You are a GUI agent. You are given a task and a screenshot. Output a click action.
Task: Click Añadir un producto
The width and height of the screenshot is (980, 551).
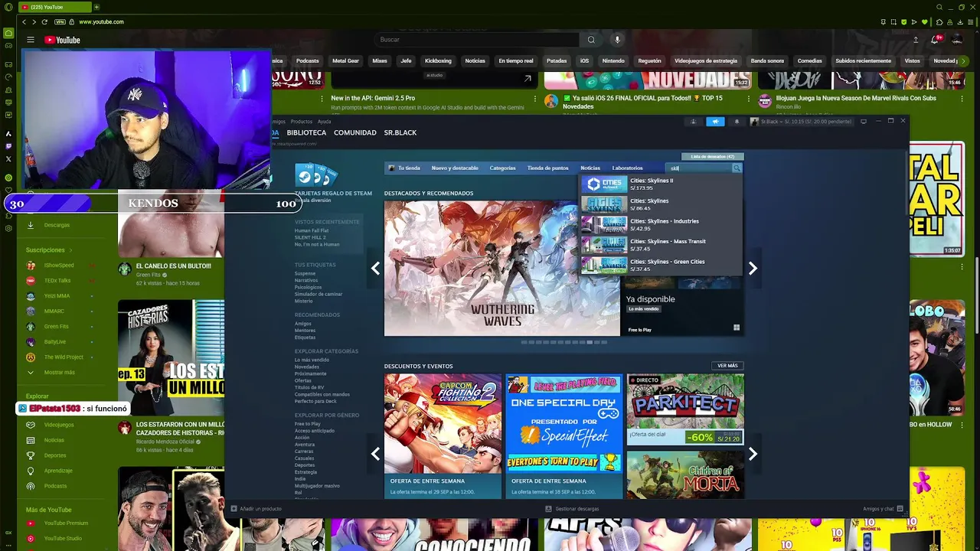click(256, 509)
